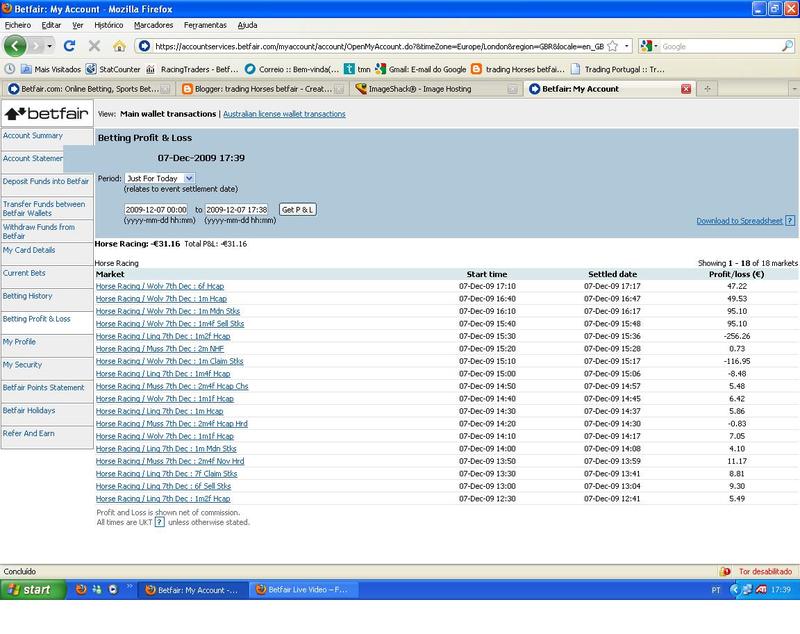Open the Histórico menu

109,25
